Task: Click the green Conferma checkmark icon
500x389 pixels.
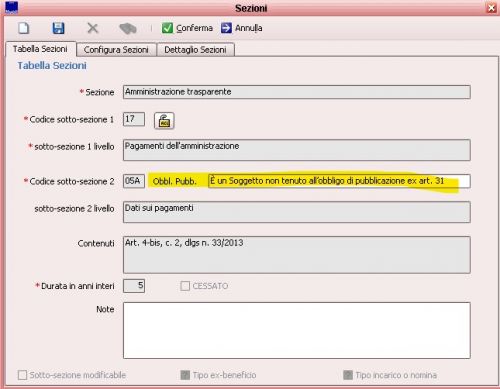Action: [x=167, y=28]
